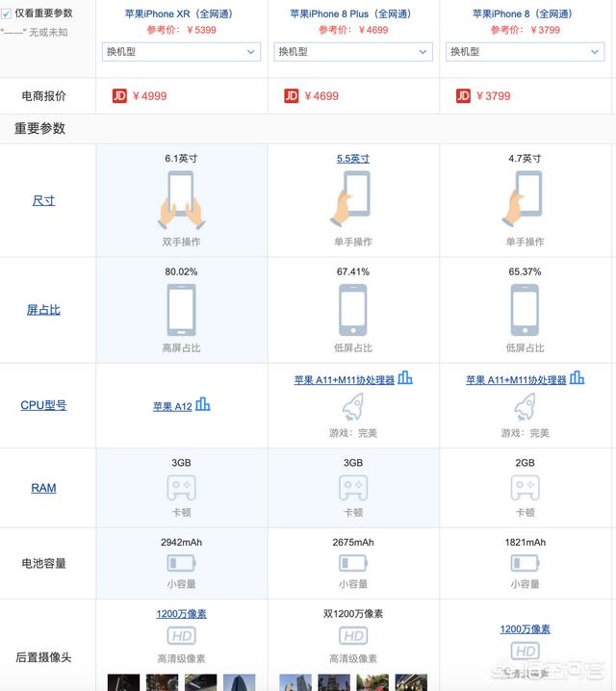Image resolution: width=616 pixels, height=691 pixels.
Task: Toggle the 仅看重要参数 checkbox
Action: (x=6, y=14)
